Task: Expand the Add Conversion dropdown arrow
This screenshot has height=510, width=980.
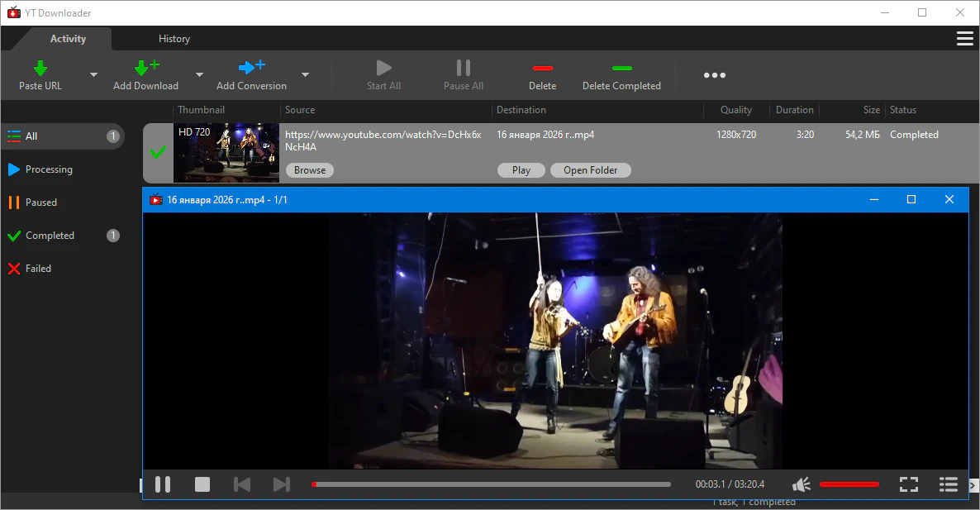Action: 305,75
